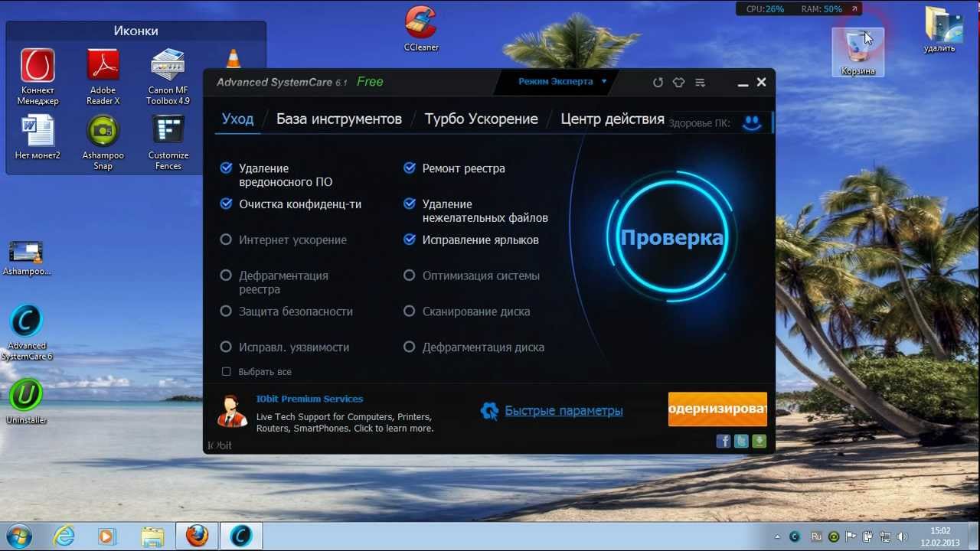Image resolution: width=980 pixels, height=551 pixels.
Task: Click the gear icon beside Быстрые параметры
Action: (489, 411)
